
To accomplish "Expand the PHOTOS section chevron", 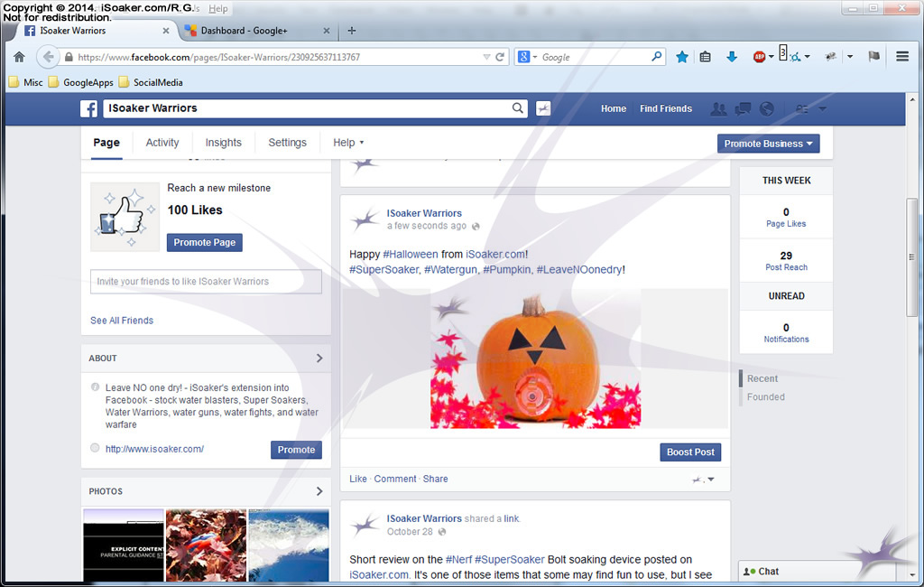I will pos(319,491).
